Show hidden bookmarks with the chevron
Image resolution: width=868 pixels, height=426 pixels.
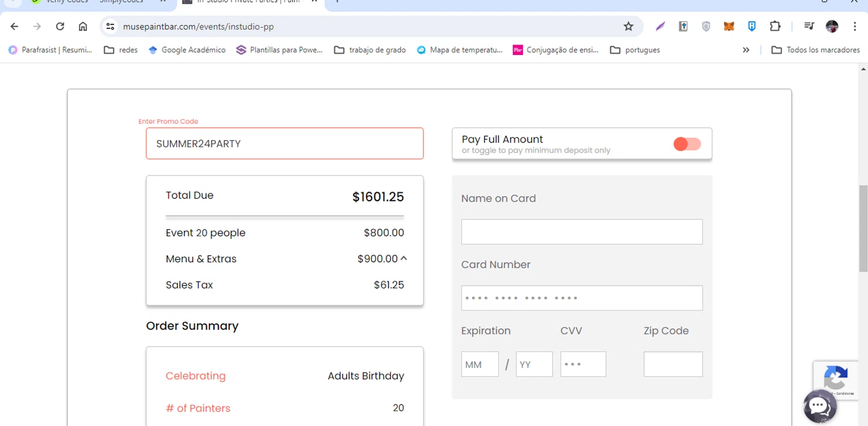pos(746,50)
